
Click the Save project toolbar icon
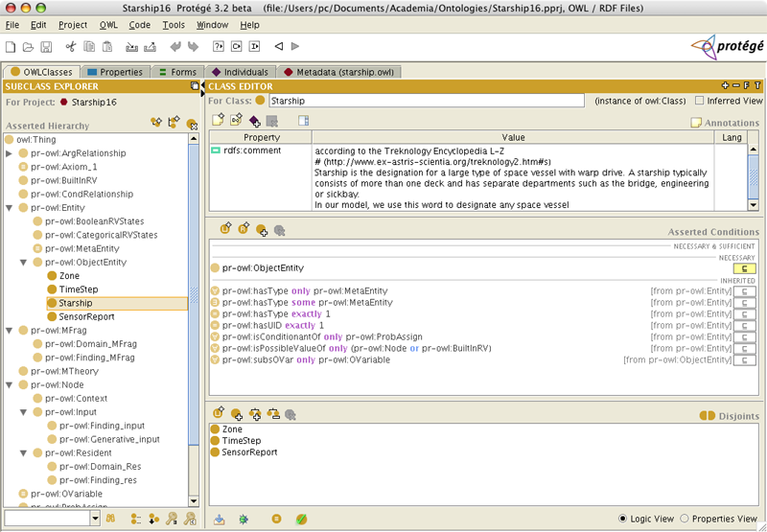tap(46, 46)
